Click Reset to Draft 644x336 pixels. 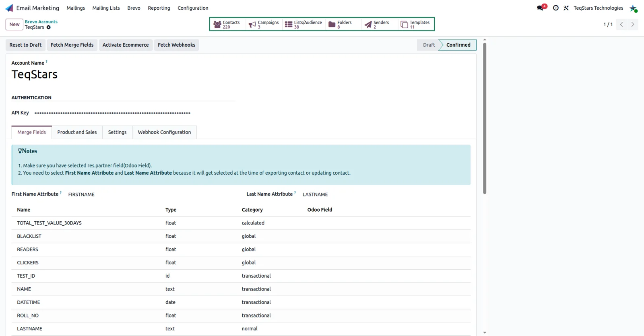pyautogui.click(x=25, y=45)
